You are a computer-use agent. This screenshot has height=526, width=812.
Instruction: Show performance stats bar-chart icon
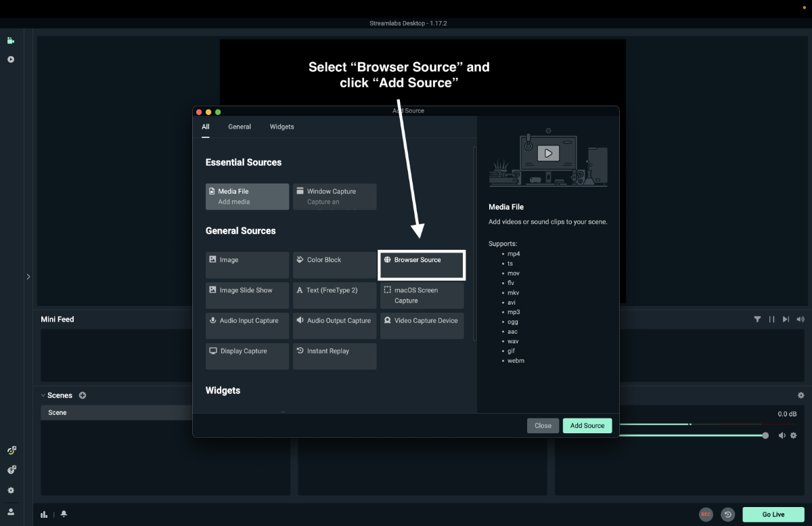pyautogui.click(x=44, y=514)
